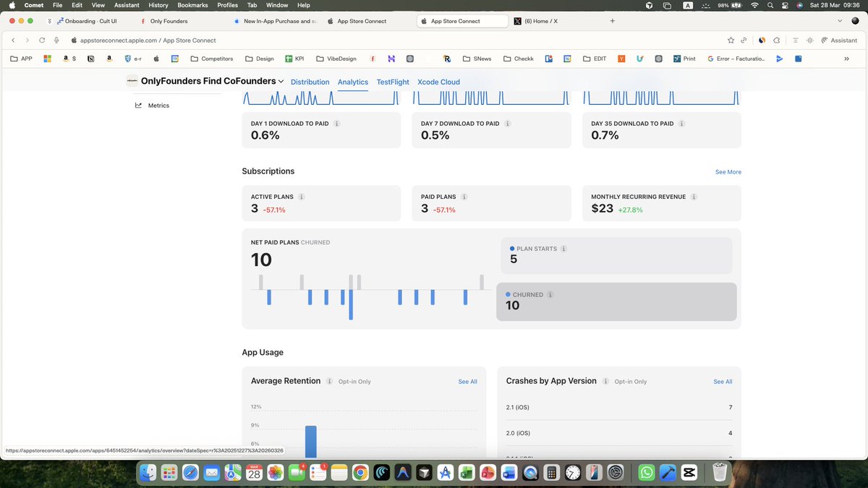Open Xcode from the dock

[668, 473]
